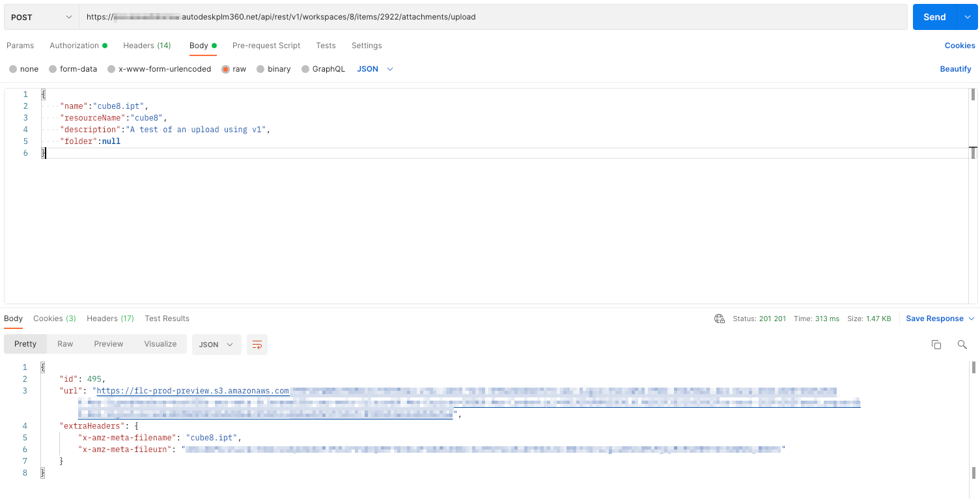Open the Pre-request Script tab

coord(266,46)
